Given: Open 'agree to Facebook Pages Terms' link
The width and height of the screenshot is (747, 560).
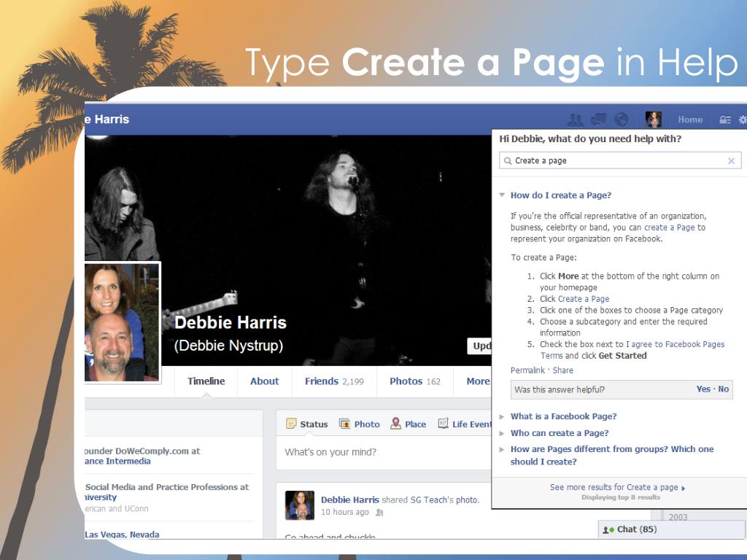Looking at the screenshot, I should pyautogui.click(x=632, y=350).
